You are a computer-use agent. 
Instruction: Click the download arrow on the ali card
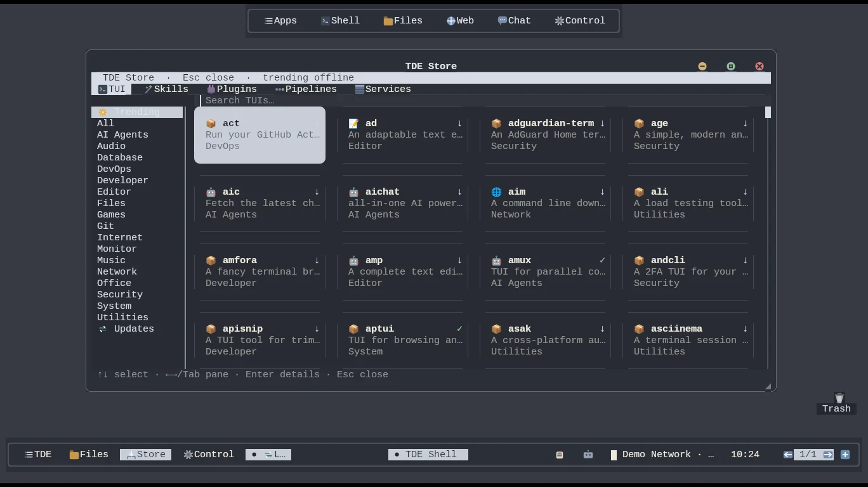point(745,192)
